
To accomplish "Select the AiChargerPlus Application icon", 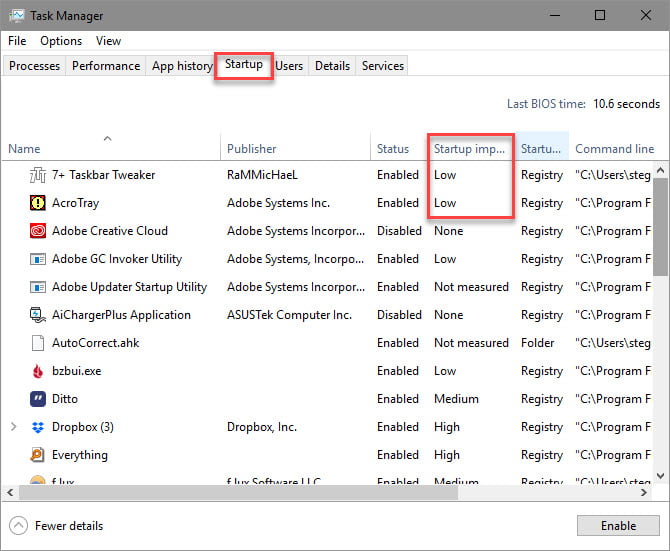I will [38, 315].
